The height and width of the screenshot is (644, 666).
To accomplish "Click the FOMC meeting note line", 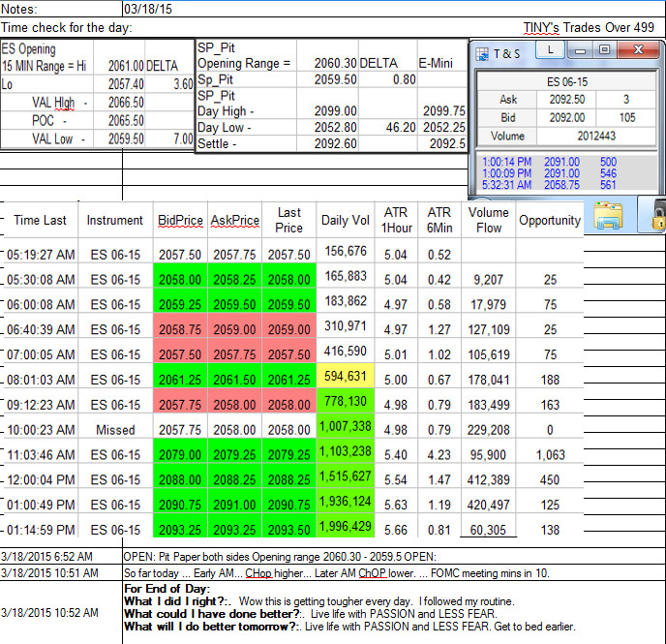I will 337,573.
